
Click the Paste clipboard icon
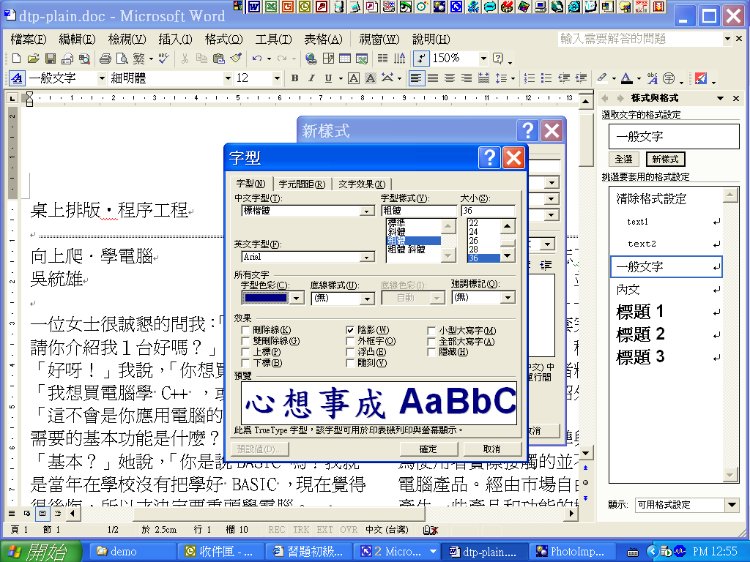click(219, 59)
